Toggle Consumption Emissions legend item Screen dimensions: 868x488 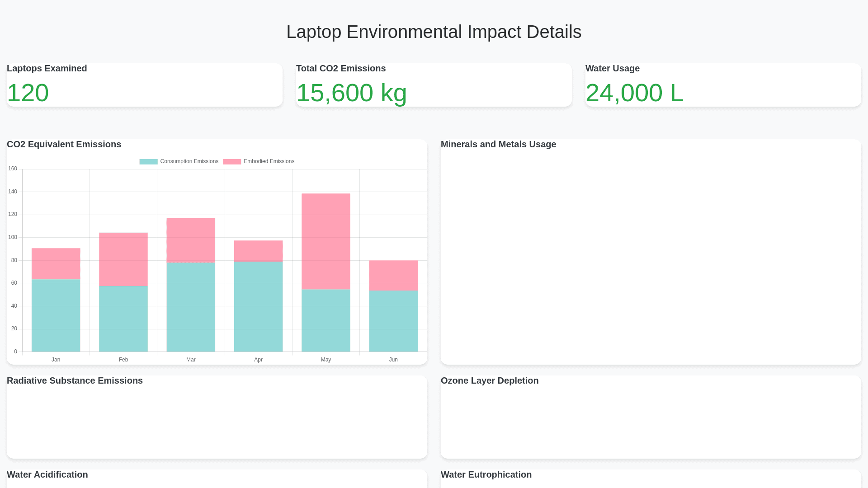(189, 161)
